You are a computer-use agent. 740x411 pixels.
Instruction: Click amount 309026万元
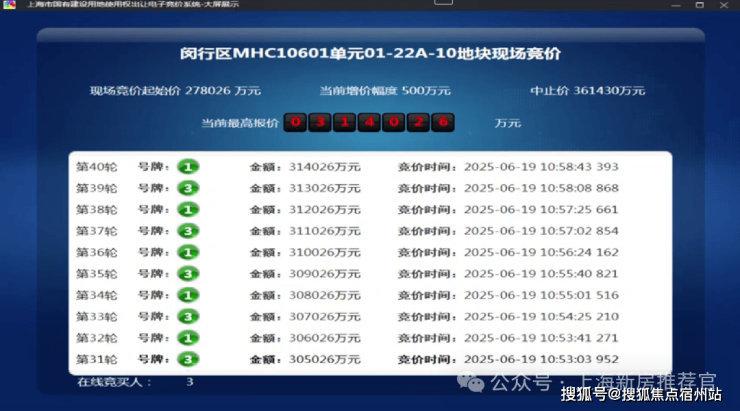[x=325, y=274]
